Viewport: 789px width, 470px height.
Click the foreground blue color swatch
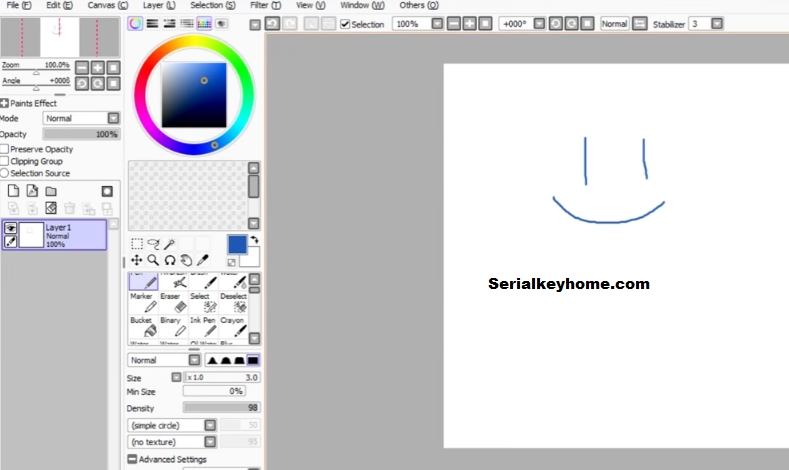click(237, 245)
